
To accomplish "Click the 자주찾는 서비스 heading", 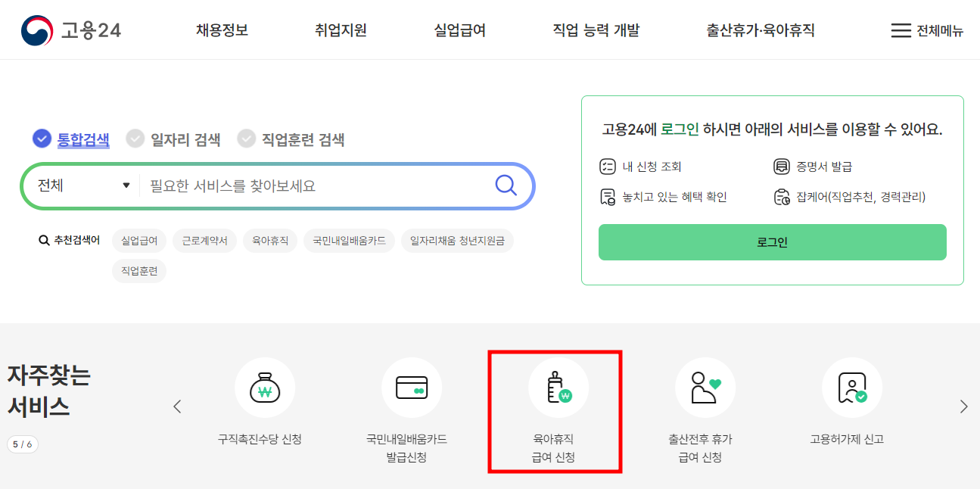I will (49, 391).
